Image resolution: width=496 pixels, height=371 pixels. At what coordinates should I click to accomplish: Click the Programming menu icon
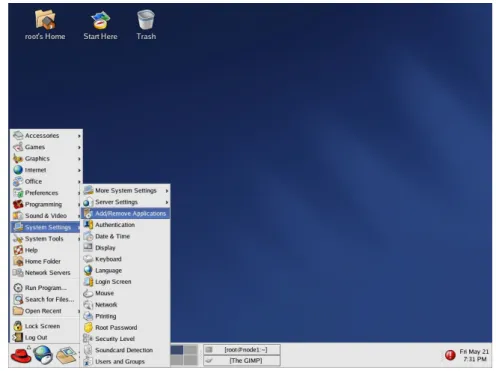[x=18, y=204]
